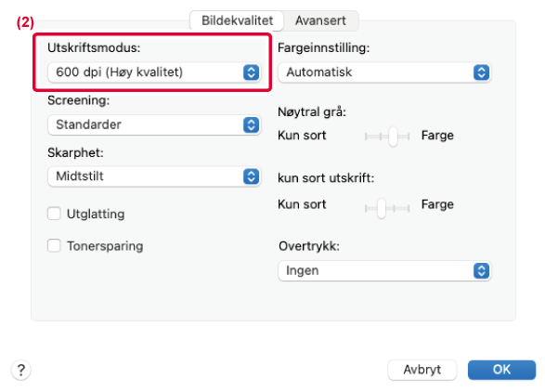Open the Skarphet Midtstilt dropdown
This screenshot has width=545, height=392.
pos(154,176)
